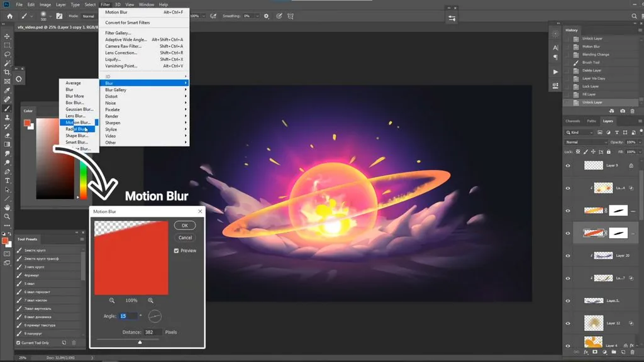Hide Layer 20 visibility eye
The width and height of the screenshot is (644, 362).
tap(568, 256)
